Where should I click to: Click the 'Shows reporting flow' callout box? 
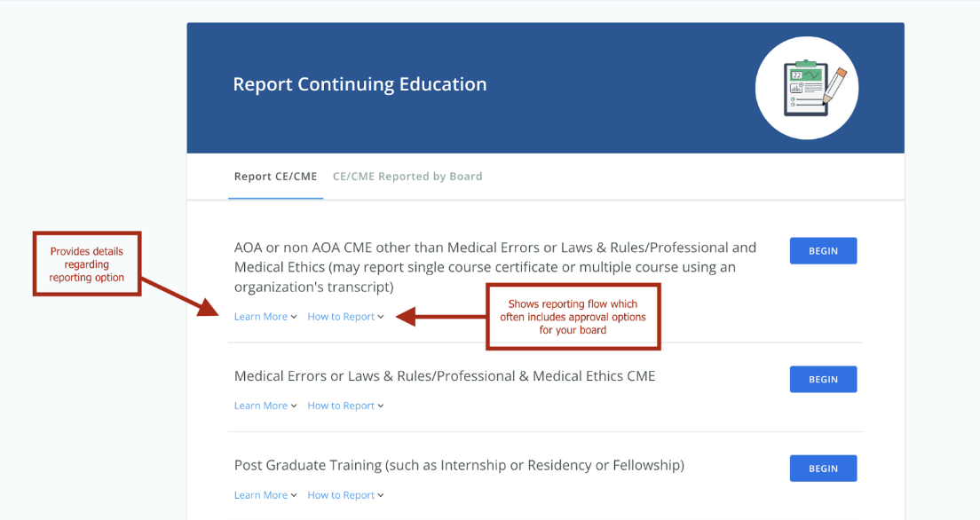pos(573,317)
